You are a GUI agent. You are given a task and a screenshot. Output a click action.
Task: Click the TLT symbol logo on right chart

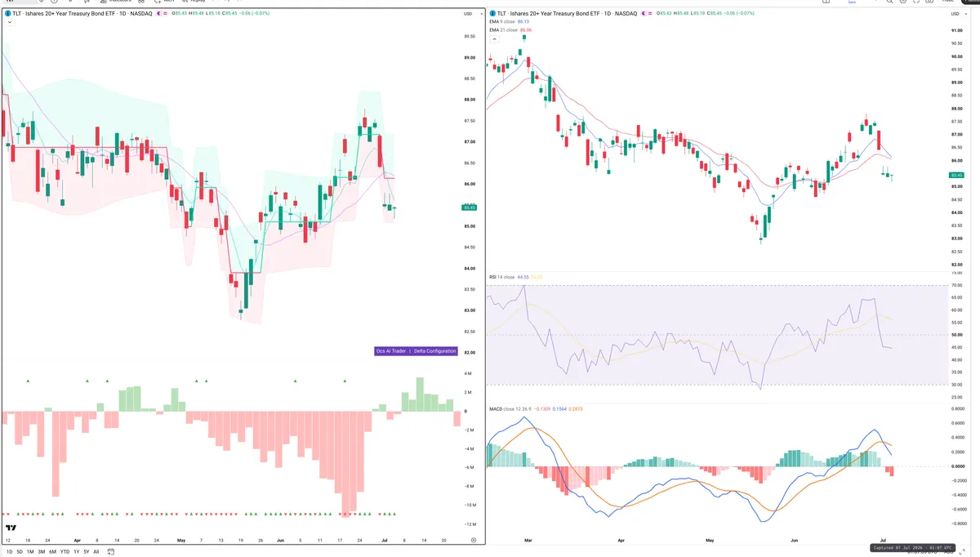click(x=492, y=14)
